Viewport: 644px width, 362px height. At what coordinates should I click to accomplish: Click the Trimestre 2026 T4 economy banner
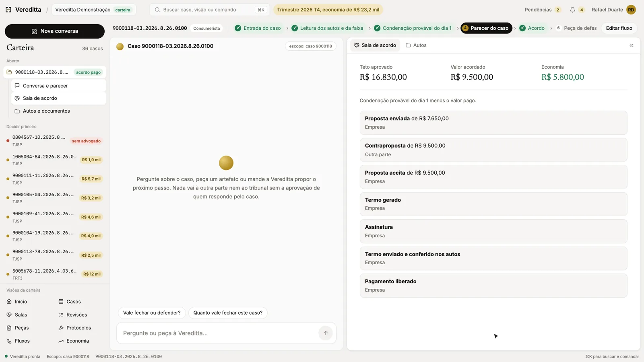click(328, 10)
